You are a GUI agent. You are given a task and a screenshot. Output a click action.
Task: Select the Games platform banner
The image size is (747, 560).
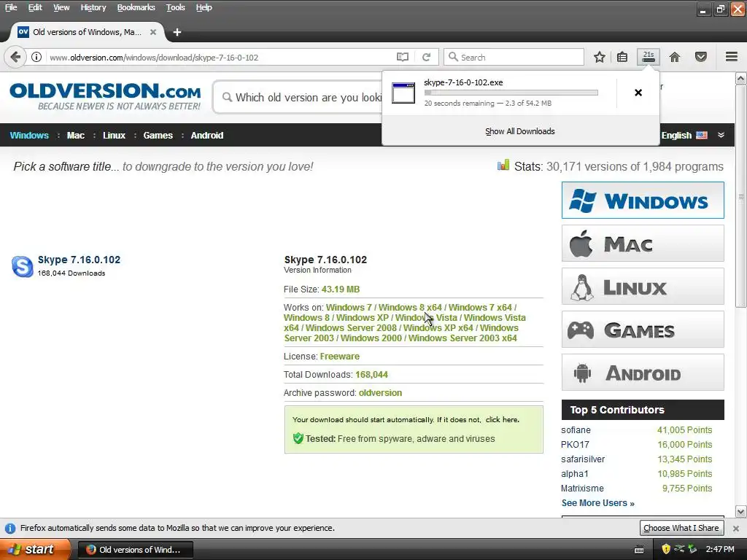[x=643, y=329]
